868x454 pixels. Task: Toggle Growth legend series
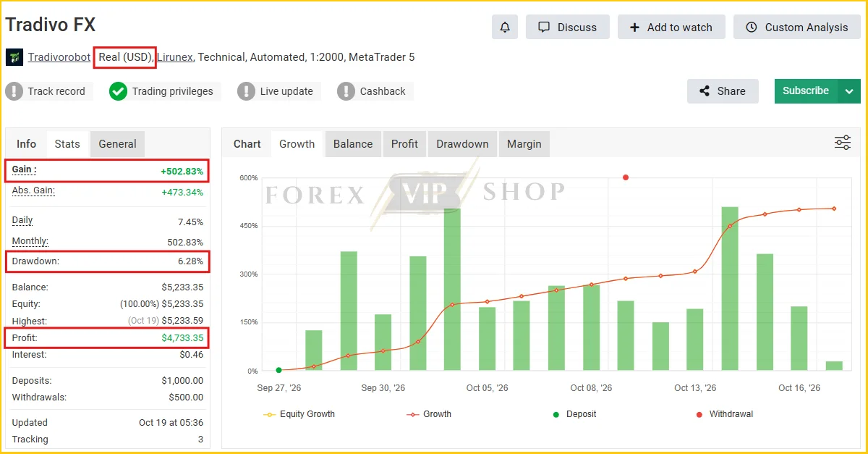coord(429,414)
